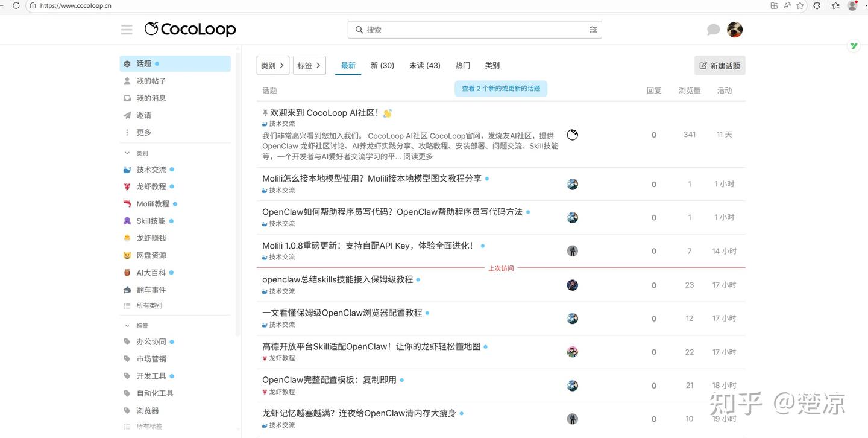
Task: Open the browser favorites list icon
Action: coord(835,5)
